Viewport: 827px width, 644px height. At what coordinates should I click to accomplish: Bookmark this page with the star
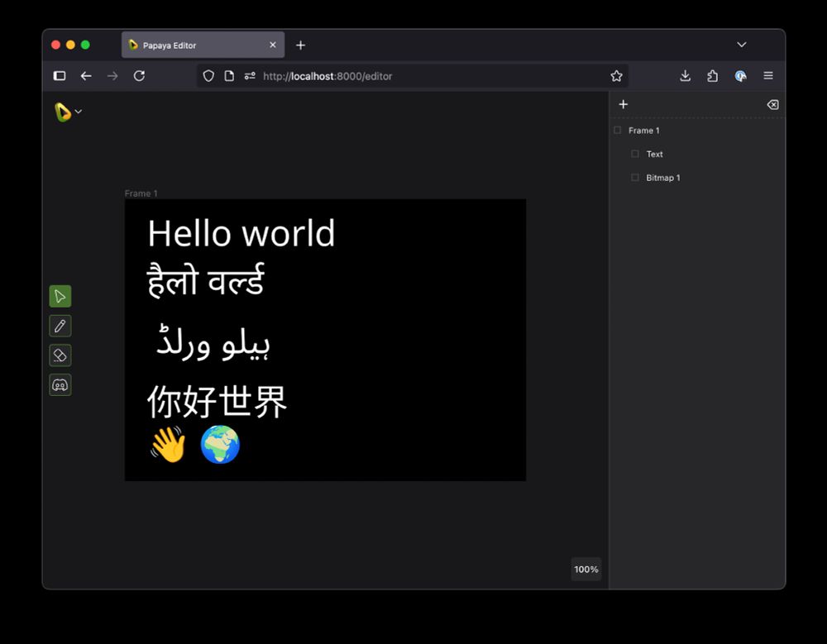(617, 76)
